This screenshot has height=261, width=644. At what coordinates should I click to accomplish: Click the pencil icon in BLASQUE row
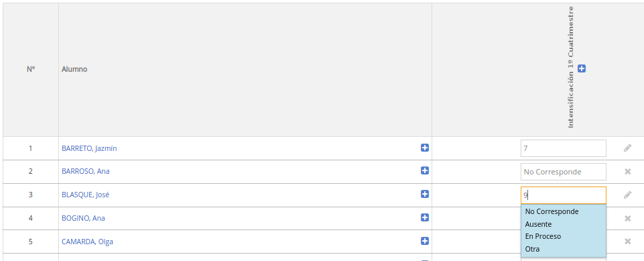627,195
